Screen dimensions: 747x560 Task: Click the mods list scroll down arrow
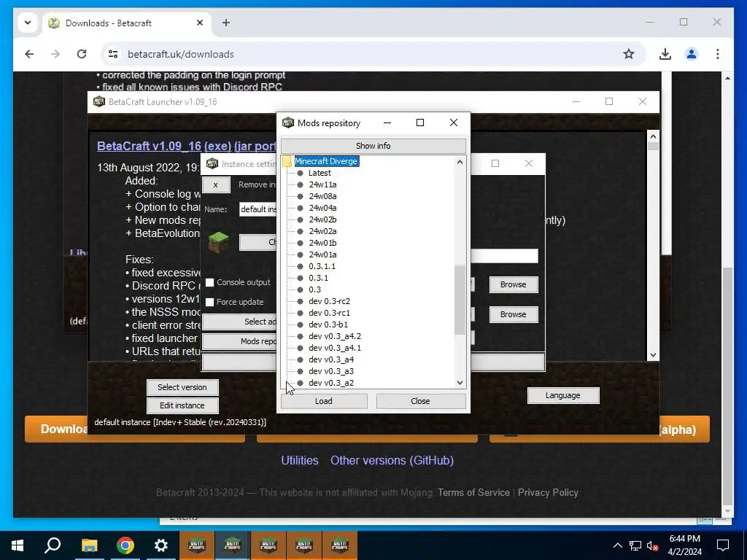pyautogui.click(x=460, y=382)
